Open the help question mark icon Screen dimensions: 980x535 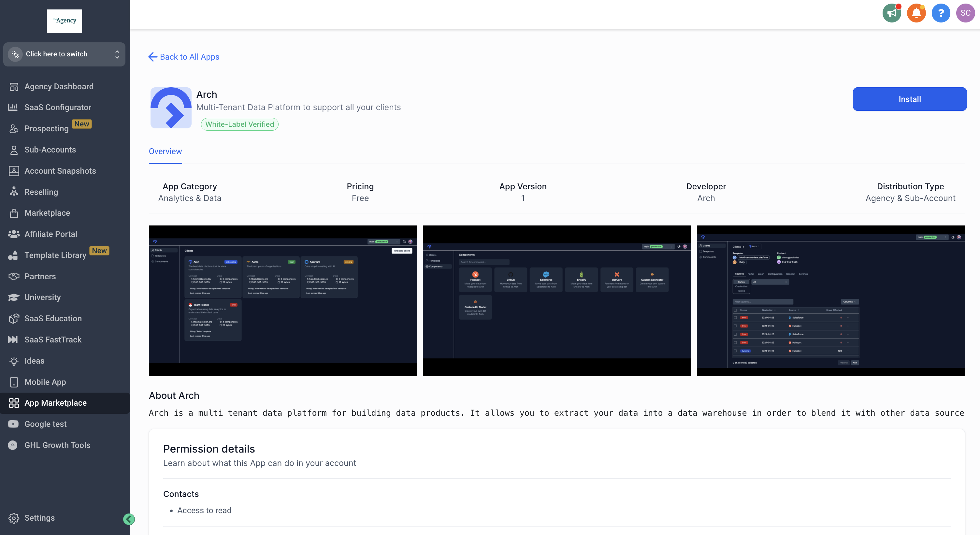pyautogui.click(x=941, y=13)
